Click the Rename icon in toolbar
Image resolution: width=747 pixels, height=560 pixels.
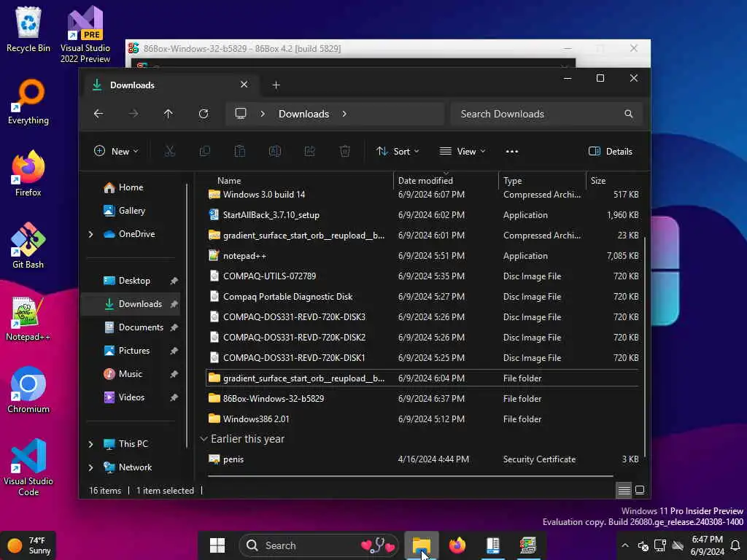(x=275, y=152)
